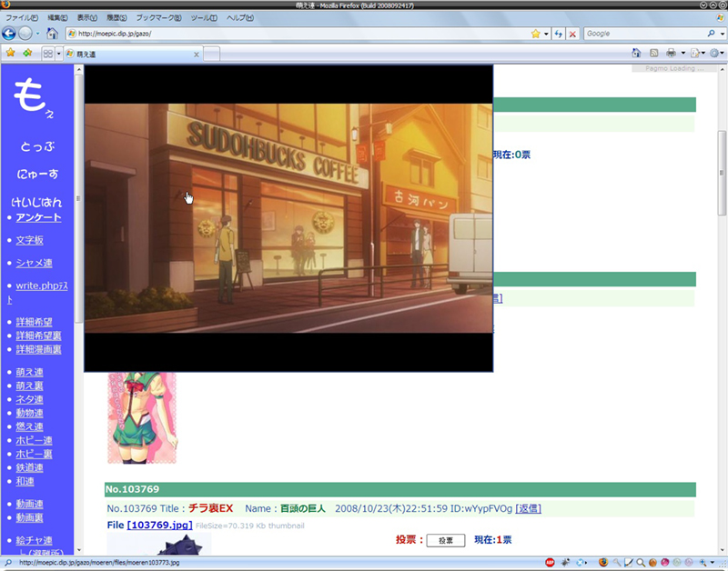Open the tab list dropdown arrow
The image size is (728, 571).
pyautogui.click(x=58, y=54)
